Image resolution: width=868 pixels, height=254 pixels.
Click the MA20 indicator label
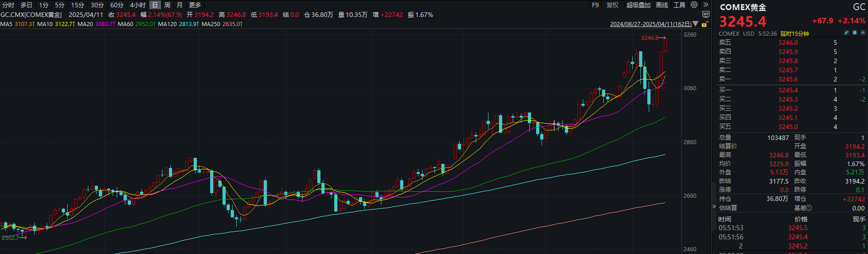pyautogui.click(x=96, y=24)
